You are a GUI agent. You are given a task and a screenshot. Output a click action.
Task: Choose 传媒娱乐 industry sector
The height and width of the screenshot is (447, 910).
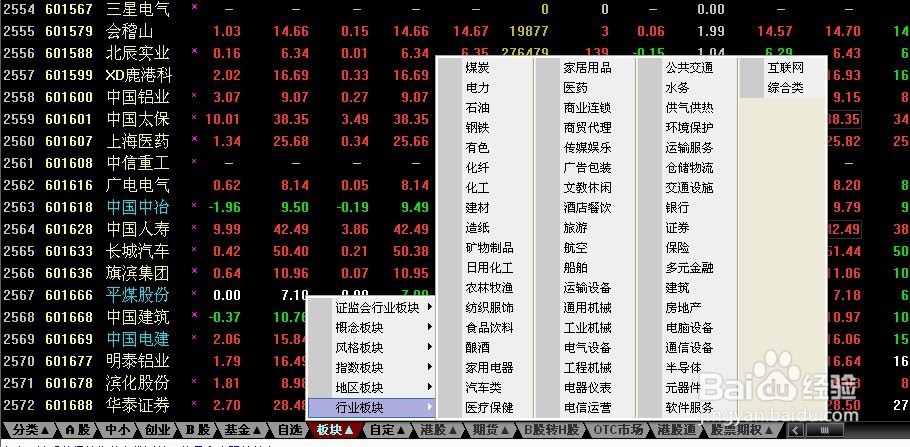pos(585,147)
